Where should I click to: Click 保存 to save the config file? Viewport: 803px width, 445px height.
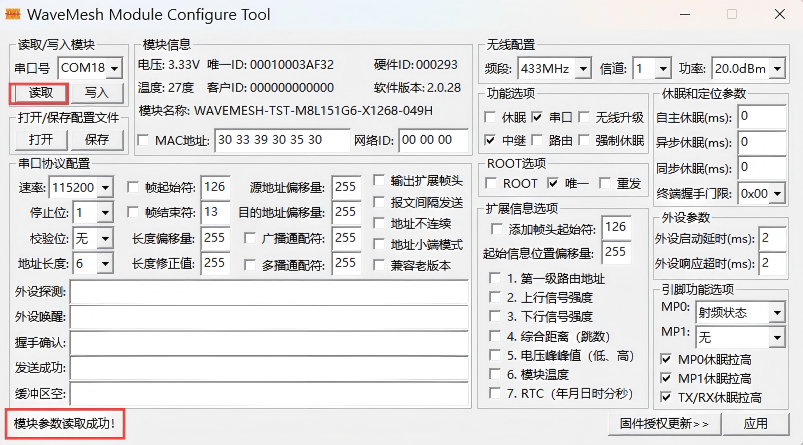pos(97,140)
